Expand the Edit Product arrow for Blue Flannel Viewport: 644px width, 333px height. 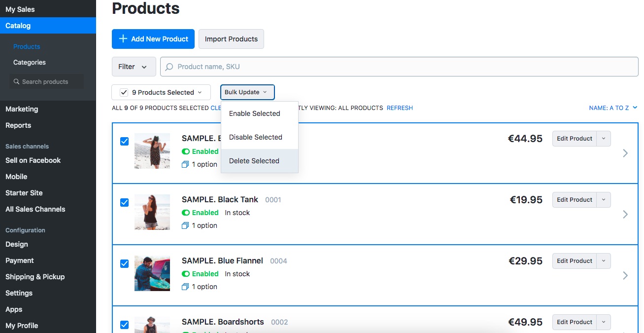click(604, 261)
